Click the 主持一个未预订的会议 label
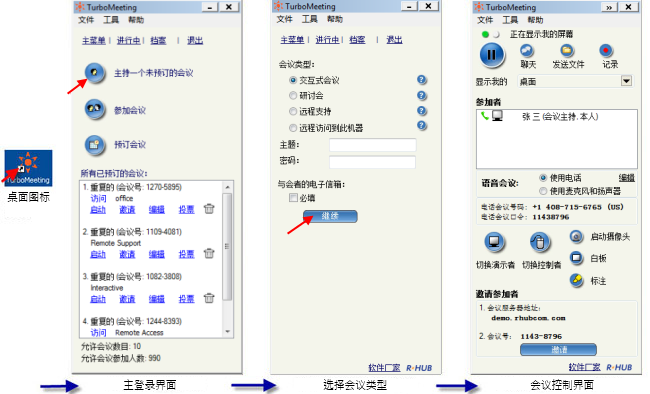650x394 pixels. click(154, 73)
